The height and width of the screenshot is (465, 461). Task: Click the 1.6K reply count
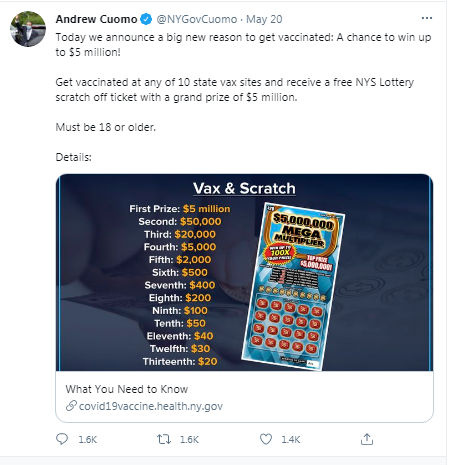pos(88,439)
